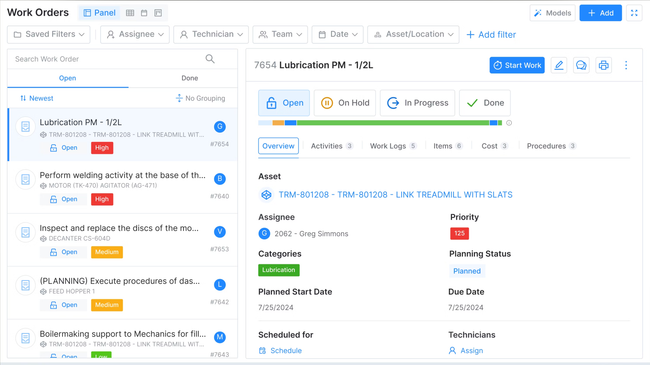Click Add filter link

coord(491,35)
